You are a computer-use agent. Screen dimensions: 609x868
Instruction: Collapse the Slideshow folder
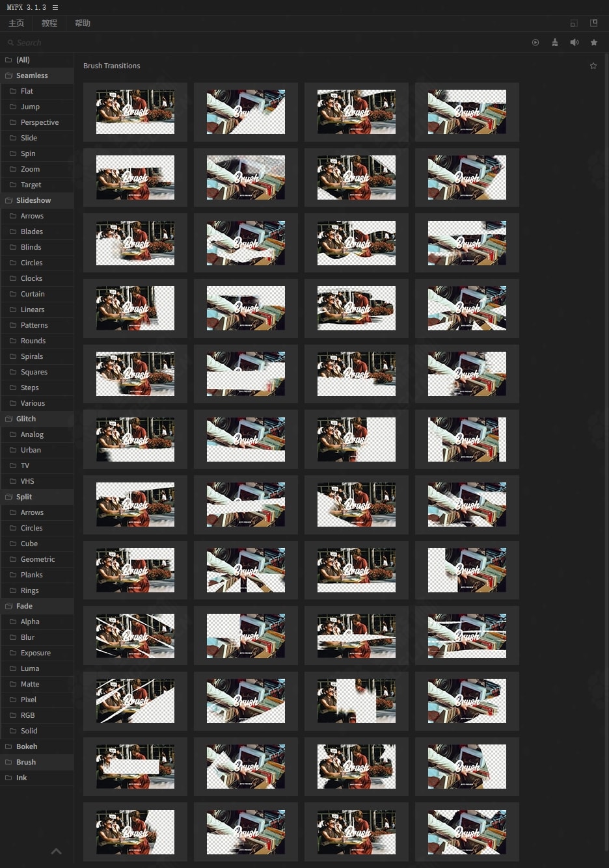click(x=36, y=200)
